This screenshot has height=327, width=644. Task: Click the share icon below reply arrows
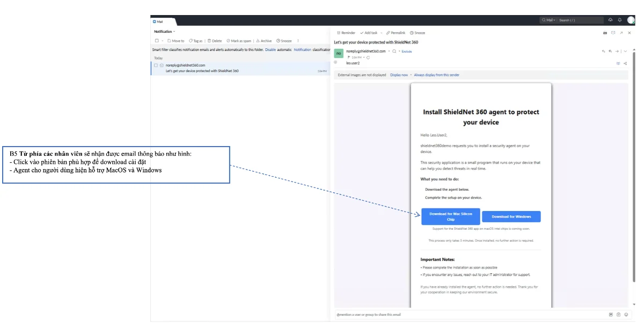pyautogui.click(x=625, y=63)
